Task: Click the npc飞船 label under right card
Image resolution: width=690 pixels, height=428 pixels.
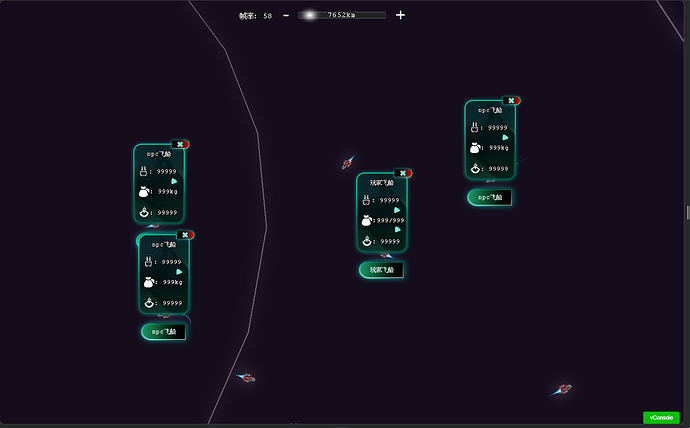Action: (x=490, y=197)
